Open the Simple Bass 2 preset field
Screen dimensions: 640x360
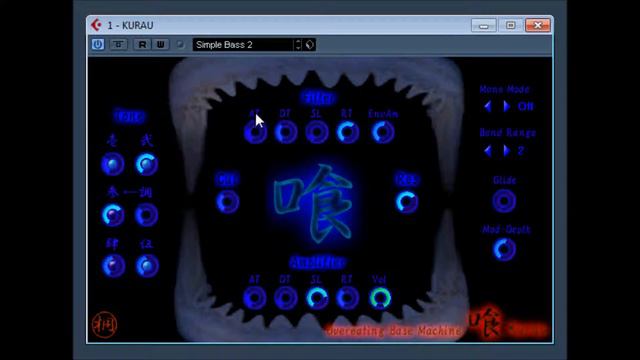[x=244, y=45]
